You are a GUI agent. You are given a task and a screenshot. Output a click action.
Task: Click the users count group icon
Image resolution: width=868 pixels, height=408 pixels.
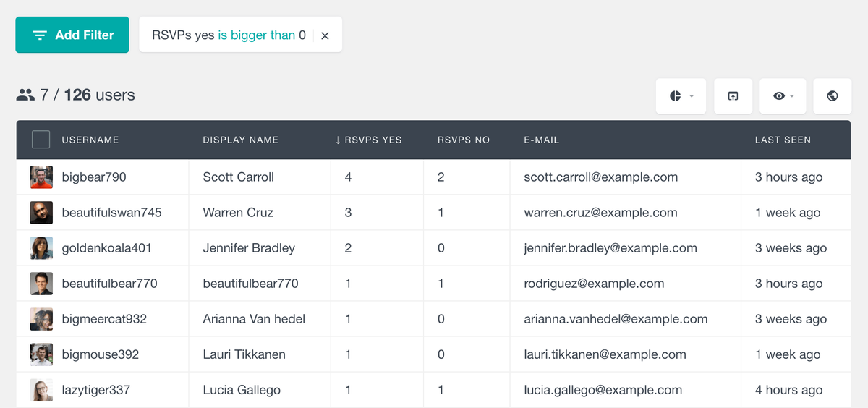pos(25,95)
